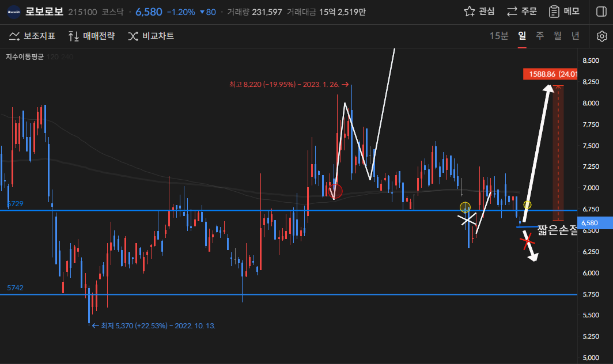Viewport: 613px width, 364px height.
Task: Click the 로보로보 stock logo icon
Action: tap(14, 12)
